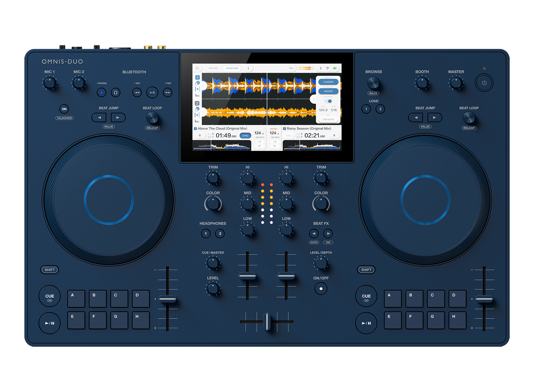Click right deck Beat Jump forward arrow

click(x=435, y=118)
